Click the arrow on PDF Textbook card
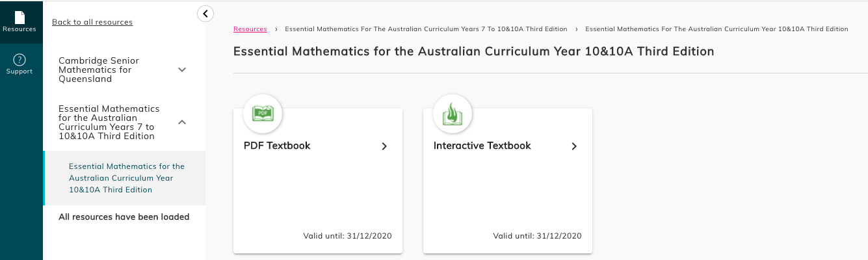This screenshot has height=260, width=868. pos(384,146)
